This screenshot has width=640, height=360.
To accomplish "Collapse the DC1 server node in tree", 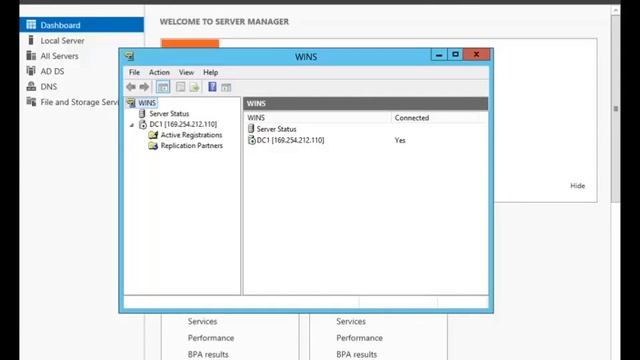I will pyautogui.click(x=131, y=125).
